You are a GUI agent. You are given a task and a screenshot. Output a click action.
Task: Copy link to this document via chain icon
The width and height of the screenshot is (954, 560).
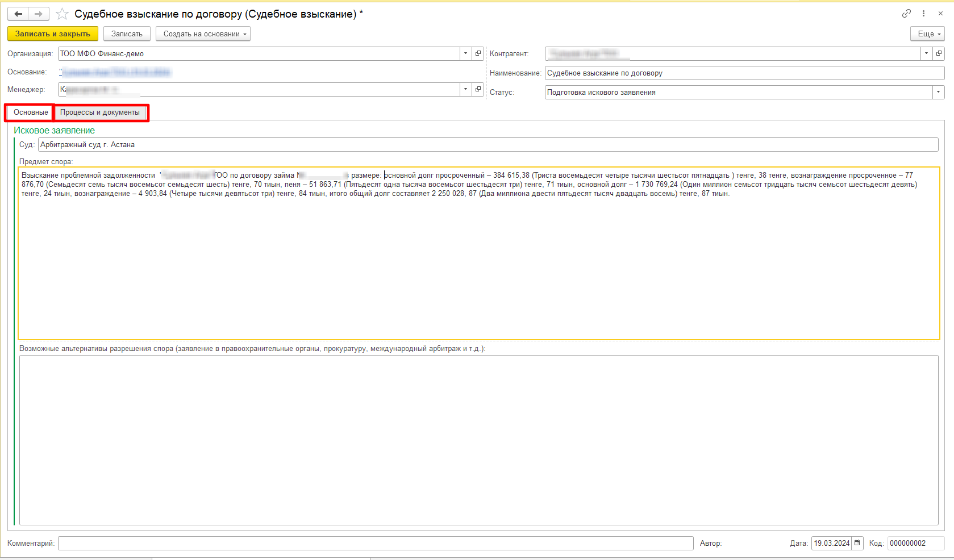click(906, 14)
